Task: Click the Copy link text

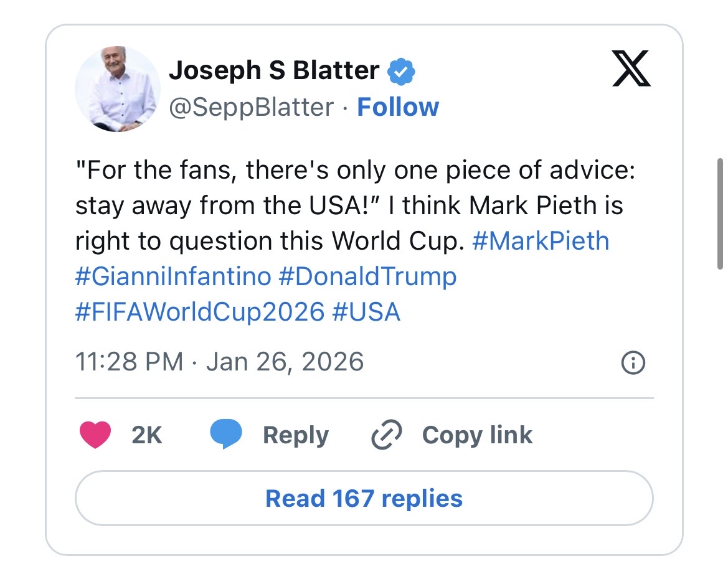Action: pos(477,435)
